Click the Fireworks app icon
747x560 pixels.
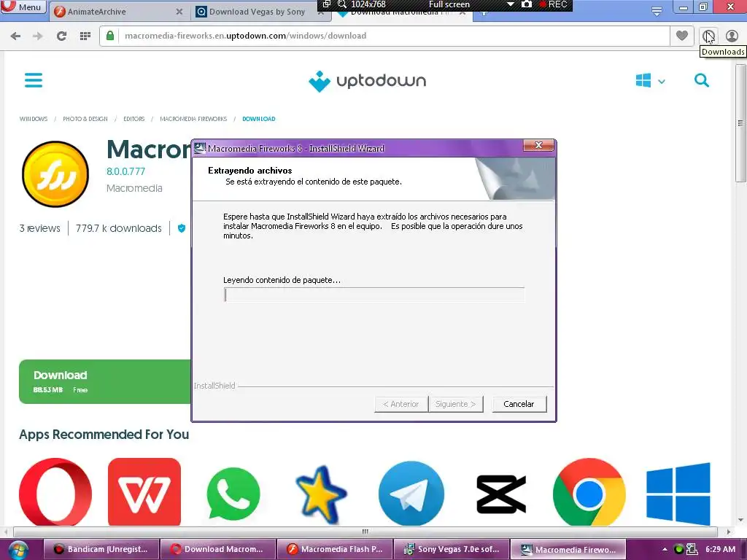pos(55,174)
